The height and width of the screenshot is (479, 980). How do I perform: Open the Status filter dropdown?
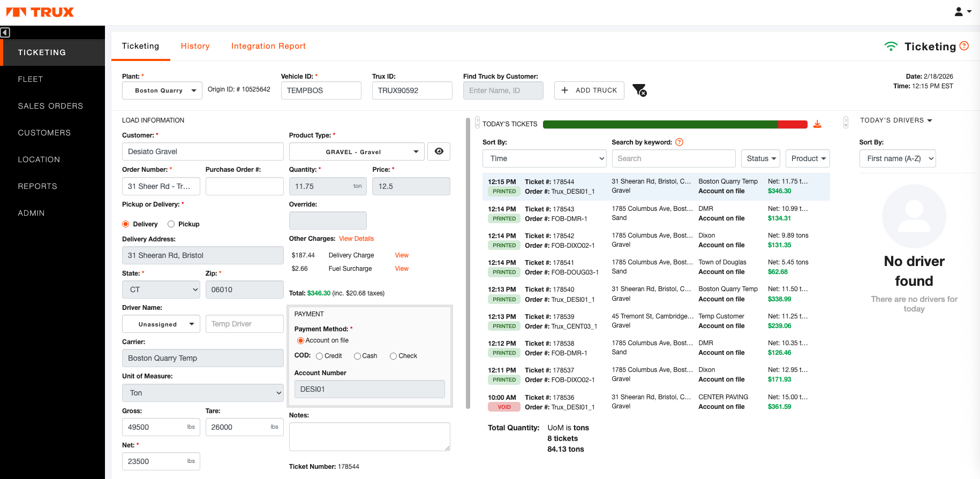click(x=761, y=158)
